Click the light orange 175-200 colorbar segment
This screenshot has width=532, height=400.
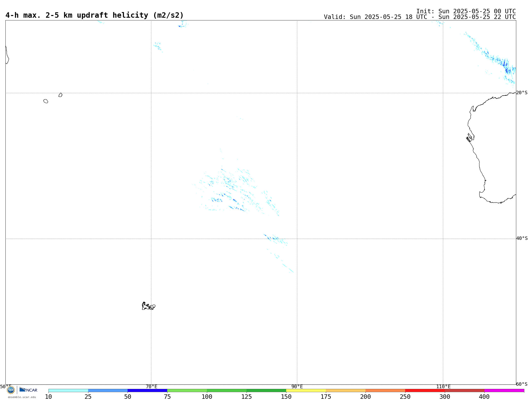click(346, 390)
